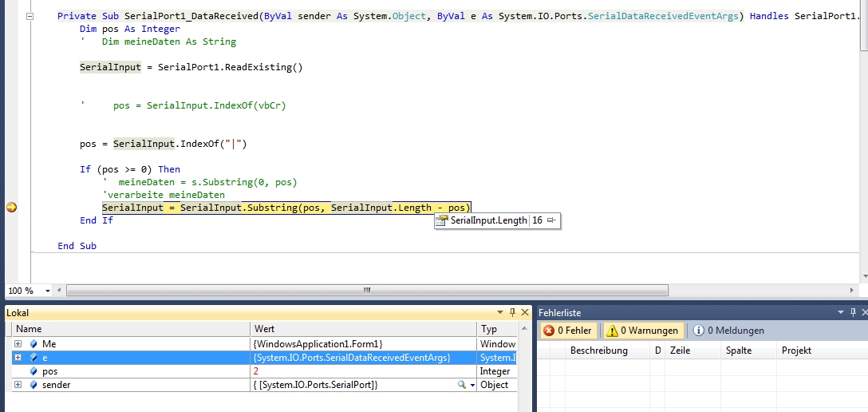Open visualizer magnifier for sender value
The image size is (868, 412).
(x=461, y=384)
